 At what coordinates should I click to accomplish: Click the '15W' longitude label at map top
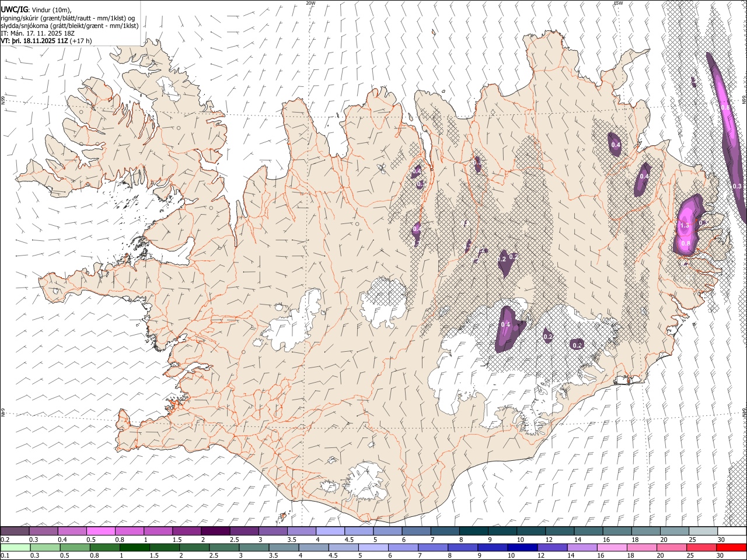618,3
